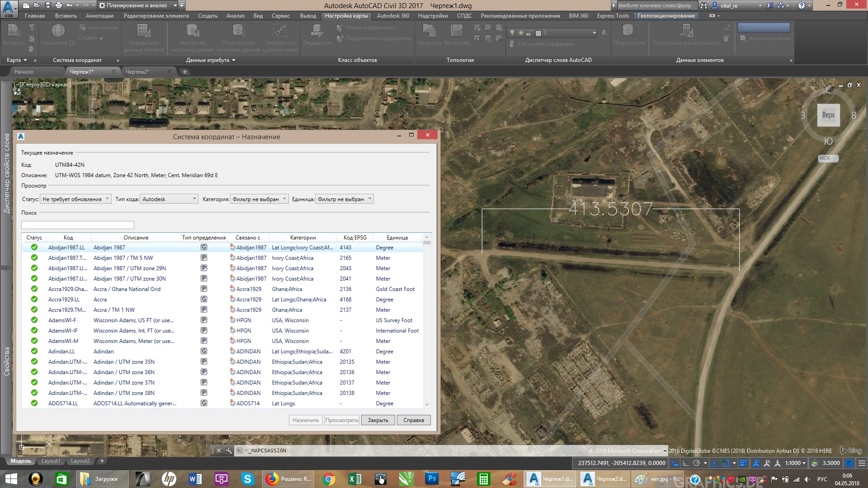The height and width of the screenshot is (488, 868).
Task: Click Настроить источник данных icon
Action: click(x=193, y=31)
